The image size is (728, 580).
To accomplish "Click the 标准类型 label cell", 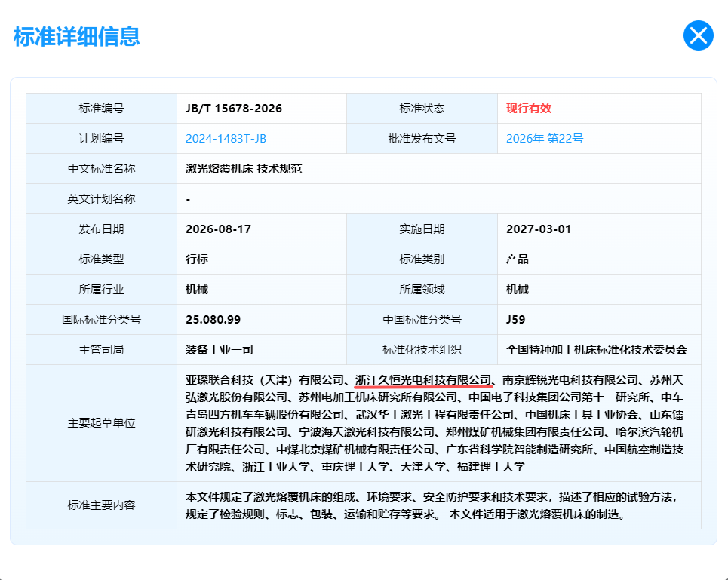I will (101, 259).
